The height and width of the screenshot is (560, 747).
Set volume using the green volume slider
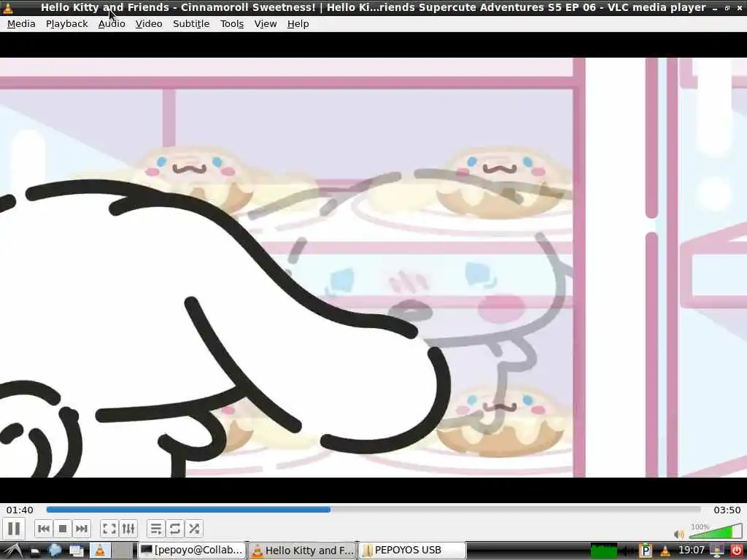[716, 531]
